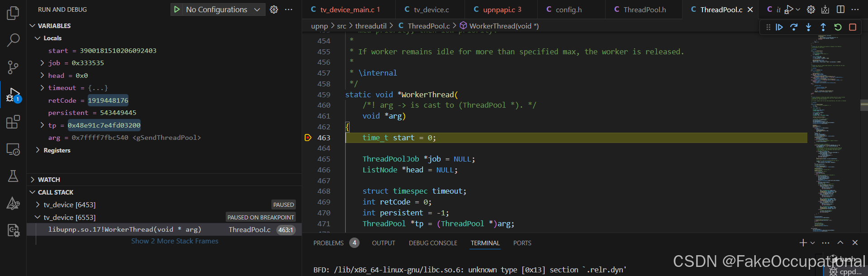The width and height of the screenshot is (868, 276).
Task: Expand the WATCH section
Action: [x=32, y=180]
